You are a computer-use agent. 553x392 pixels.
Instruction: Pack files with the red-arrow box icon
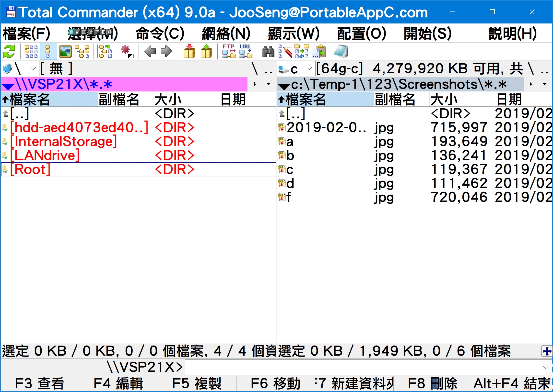189,51
